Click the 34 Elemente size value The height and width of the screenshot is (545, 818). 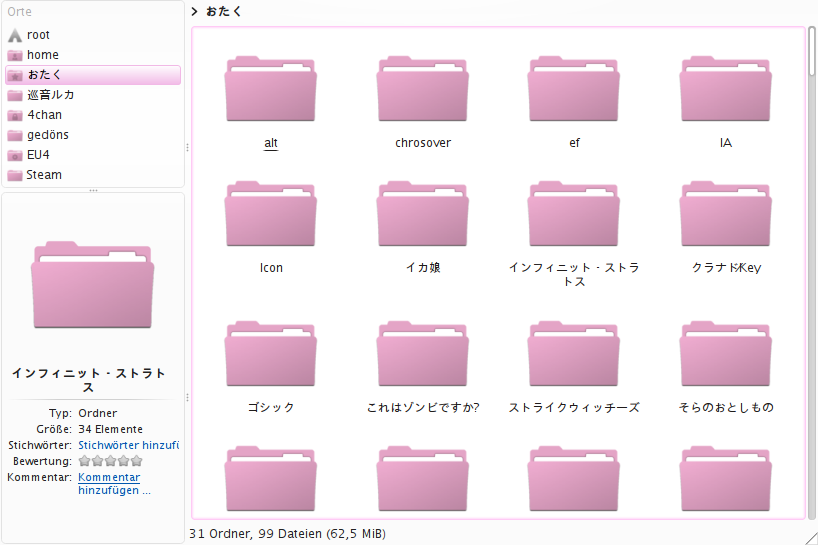coord(111,429)
